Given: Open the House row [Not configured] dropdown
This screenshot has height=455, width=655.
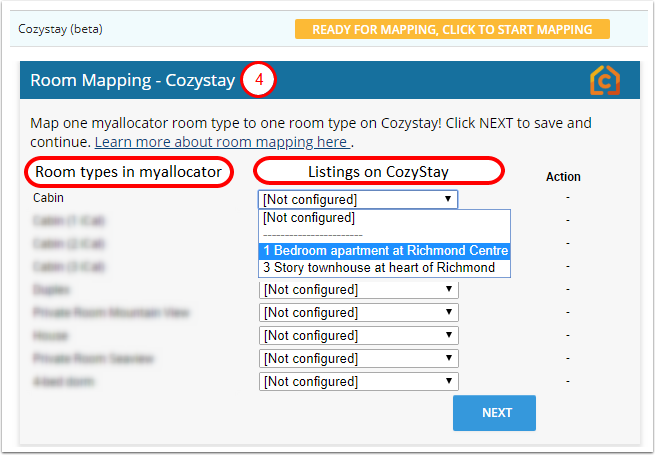Looking at the screenshot, I should tap(359, 335).
